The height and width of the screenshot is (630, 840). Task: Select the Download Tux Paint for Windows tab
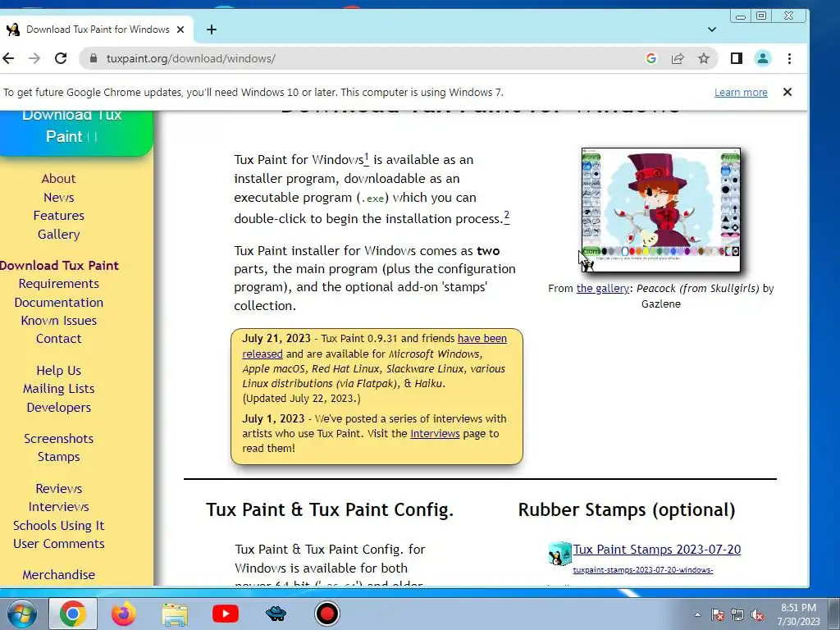tap(98, 30)
